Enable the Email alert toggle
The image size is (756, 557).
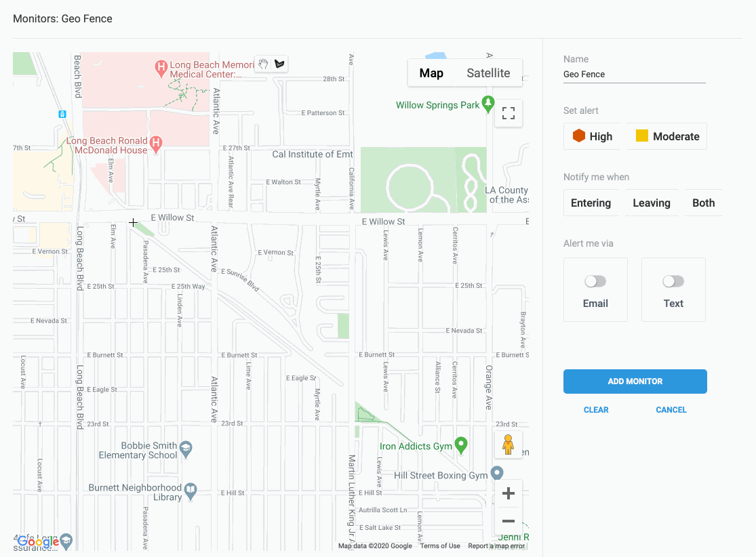[x=595, y=281]
